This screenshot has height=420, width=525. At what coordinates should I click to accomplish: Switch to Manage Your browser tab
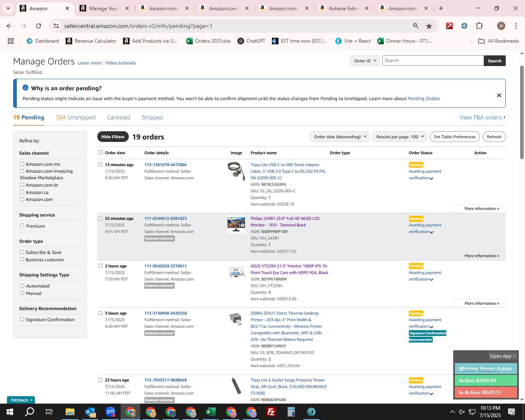[104, 8]
